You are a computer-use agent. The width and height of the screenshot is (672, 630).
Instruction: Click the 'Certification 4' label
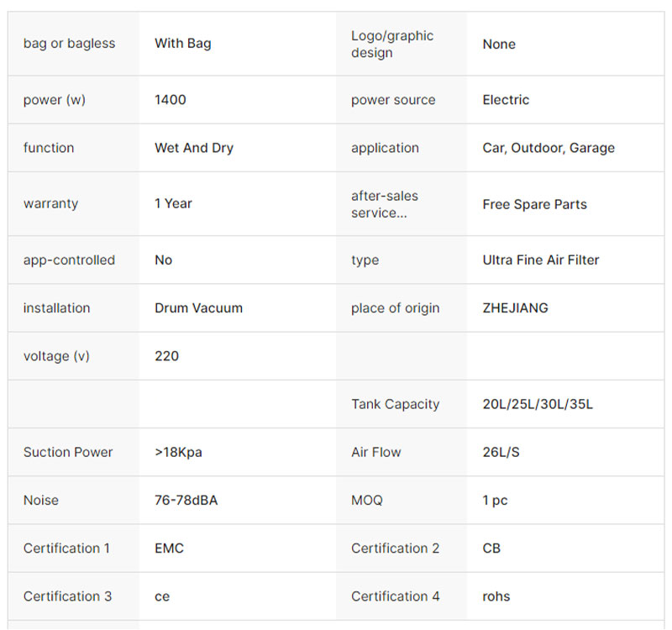(x=395, y=596)
